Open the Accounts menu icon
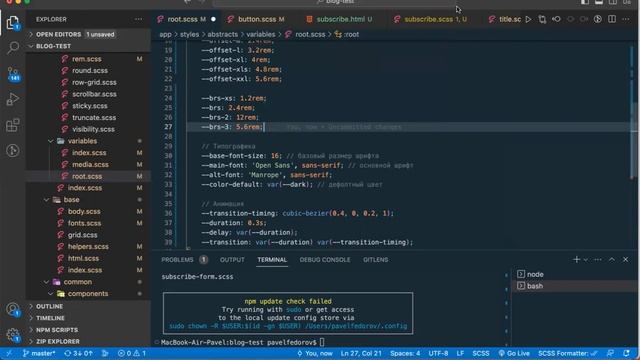The width and height of the screenshot is (640, 360). [x=13, y=309]
